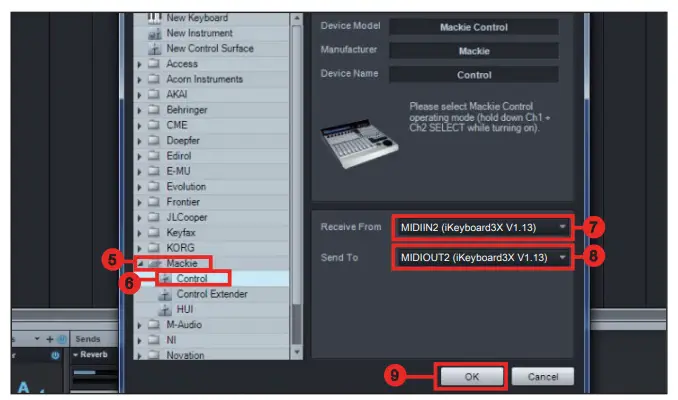Image resolution: width=678 pixels, height=400 pixels.
Task: Click the device list scroll up arrow
Action: 297,18
